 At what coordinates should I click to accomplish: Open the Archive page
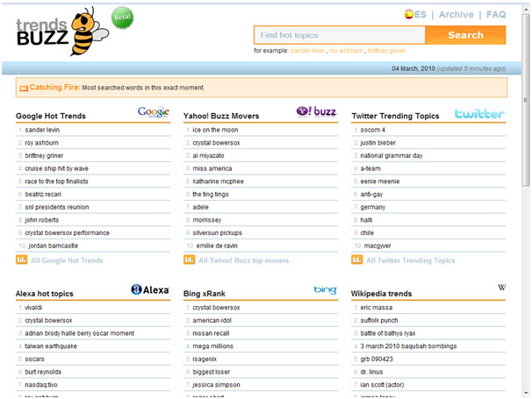click(456, 14)
